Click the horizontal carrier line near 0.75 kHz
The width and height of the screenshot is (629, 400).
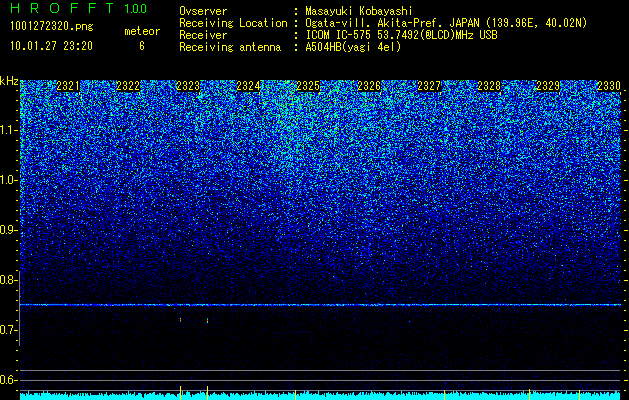coord(320,305)
